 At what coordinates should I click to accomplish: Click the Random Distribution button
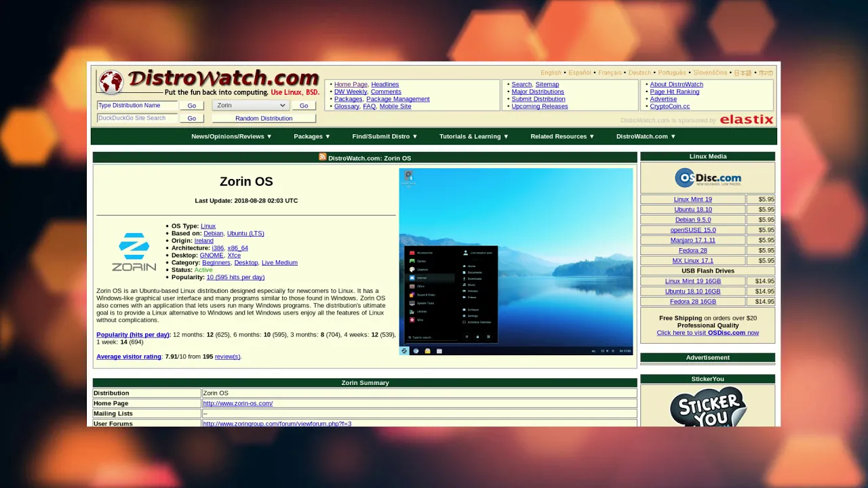click(x=264, y=118)
